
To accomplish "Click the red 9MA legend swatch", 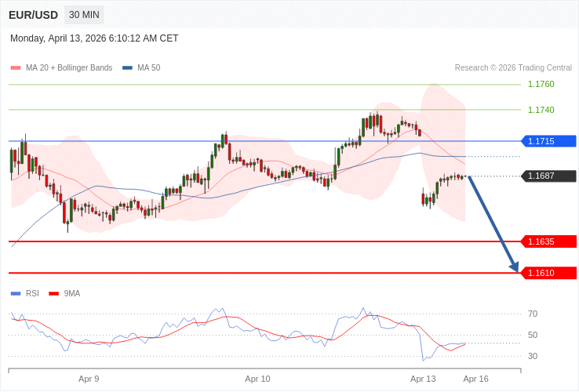I will click(x=53, y=294).
